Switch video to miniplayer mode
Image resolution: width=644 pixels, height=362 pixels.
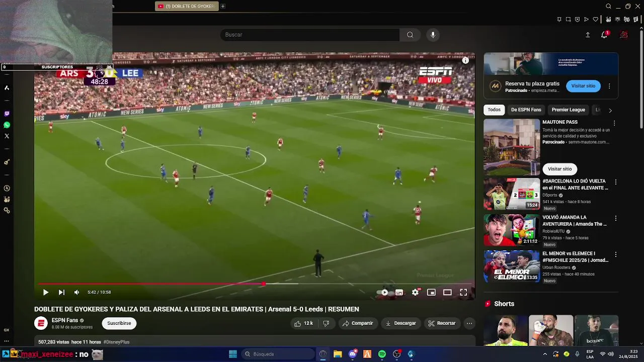[x=431, y=292]
